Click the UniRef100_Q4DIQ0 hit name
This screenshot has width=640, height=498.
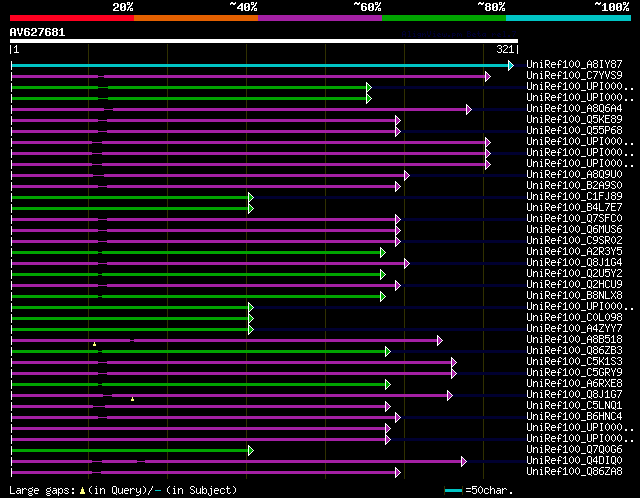pyautogui.click(x=574, y=461)
